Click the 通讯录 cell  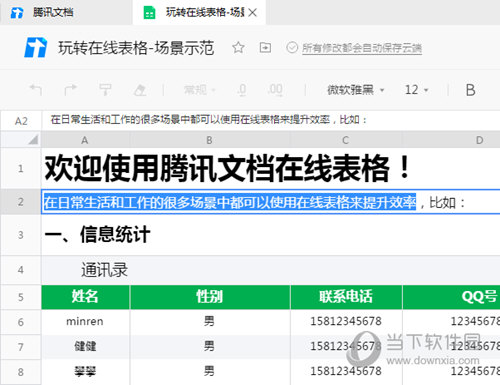[104, 270]
